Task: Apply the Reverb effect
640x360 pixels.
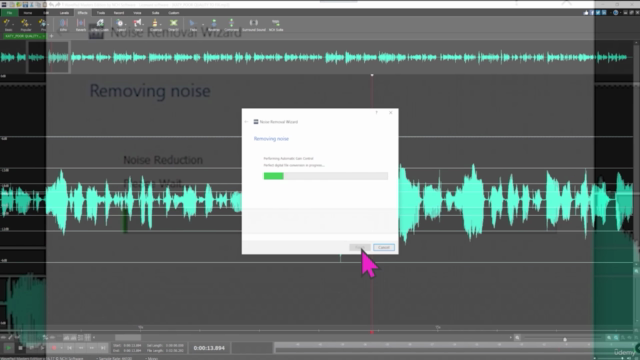Action: [x=81, y=24]
